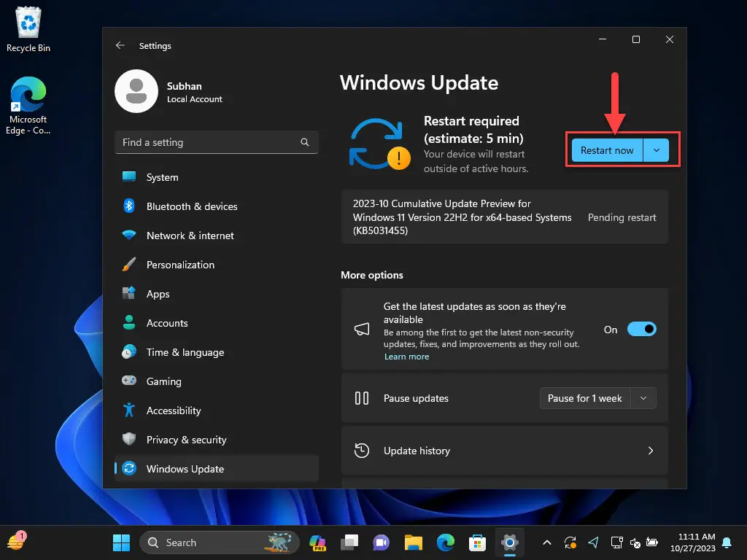This screenshot has height=560, width=747.
Task: Click the taskbar Search box
Action: 220,542
